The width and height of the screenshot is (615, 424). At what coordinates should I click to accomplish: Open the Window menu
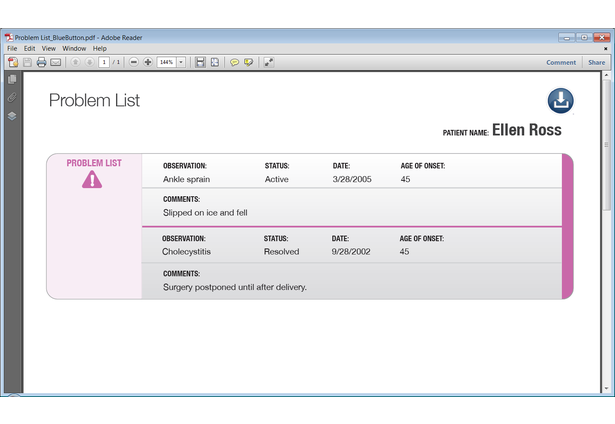[x=74, y=48]
